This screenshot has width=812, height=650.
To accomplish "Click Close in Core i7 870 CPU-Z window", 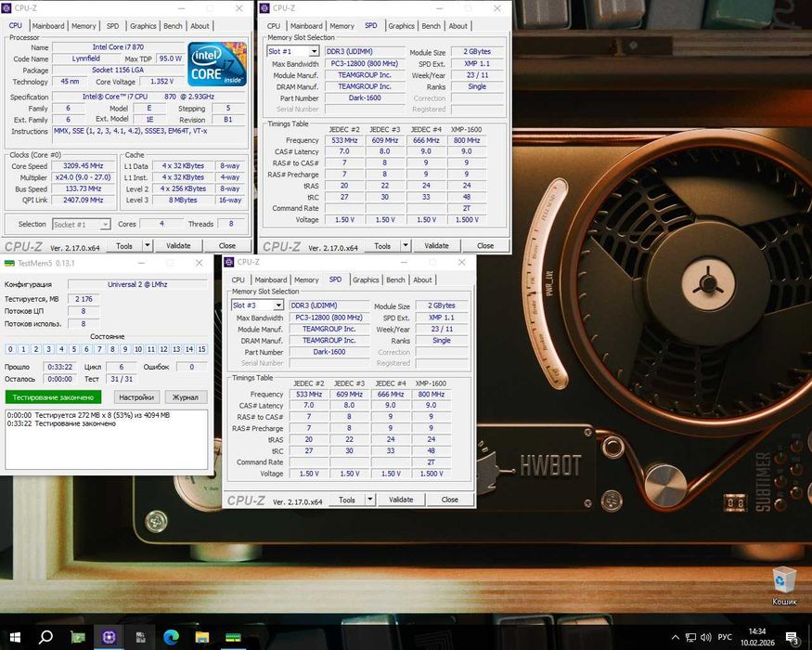I will [226, 246].
